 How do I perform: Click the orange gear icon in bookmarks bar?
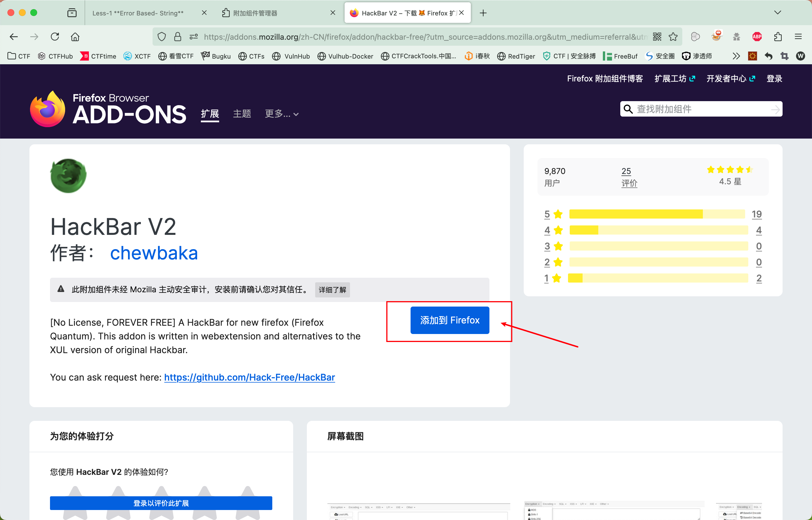point(752,56)
